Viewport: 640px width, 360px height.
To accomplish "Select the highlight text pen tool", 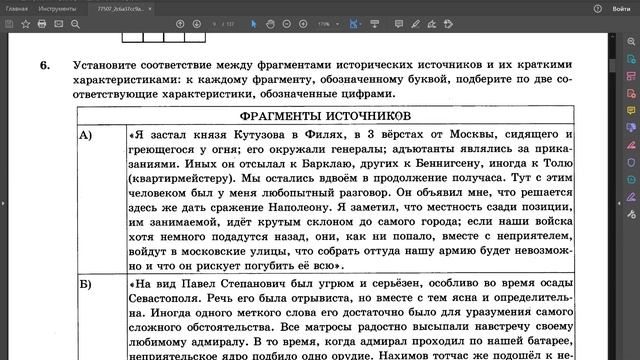I will pos(416,24).
